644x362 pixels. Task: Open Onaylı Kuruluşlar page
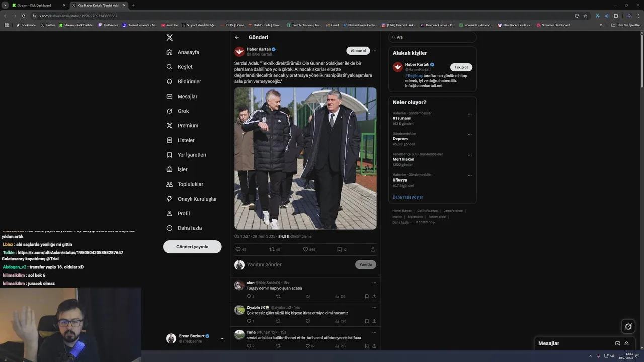point(191,199)
